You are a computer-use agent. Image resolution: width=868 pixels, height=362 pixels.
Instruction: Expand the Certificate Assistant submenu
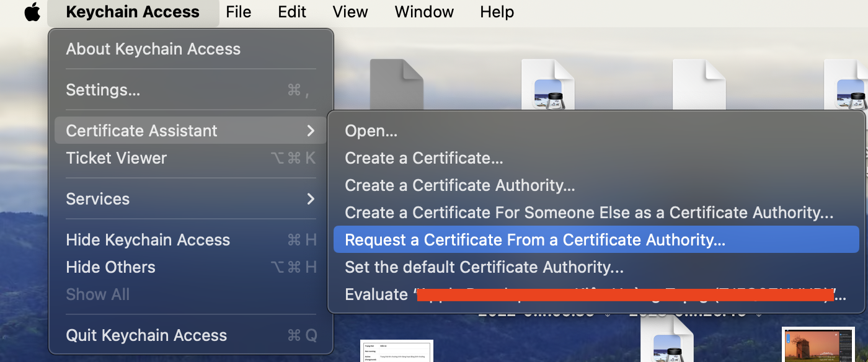(191, 131)
